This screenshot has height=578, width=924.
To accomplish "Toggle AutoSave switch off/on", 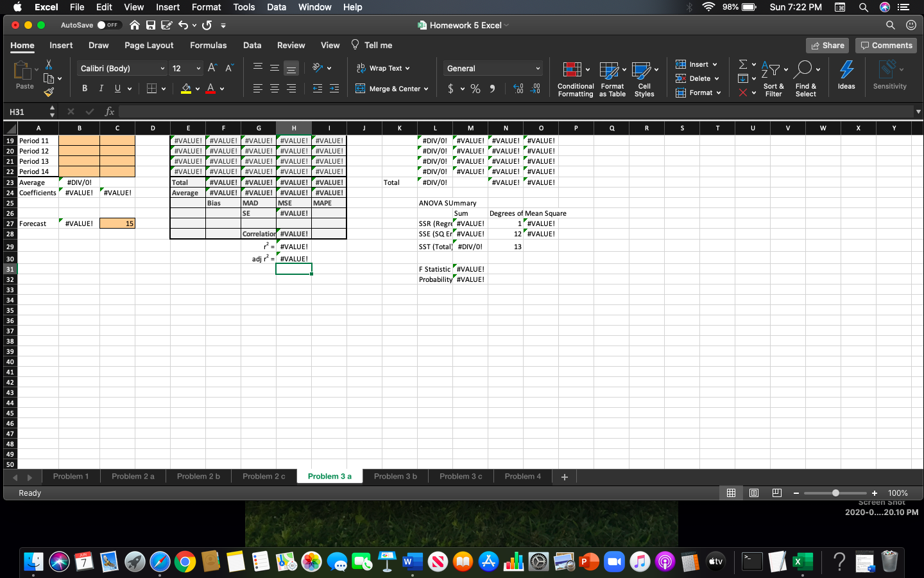I will 108,25.
